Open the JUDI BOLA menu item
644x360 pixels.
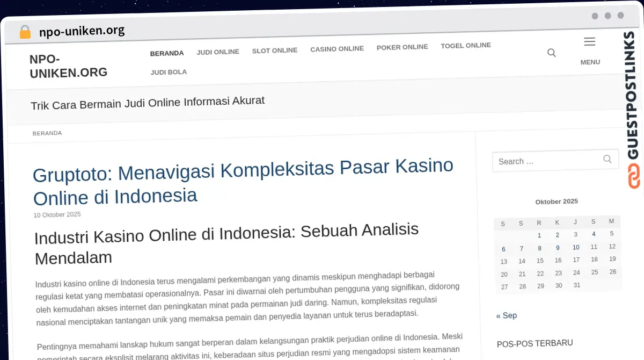click(169, 72)
